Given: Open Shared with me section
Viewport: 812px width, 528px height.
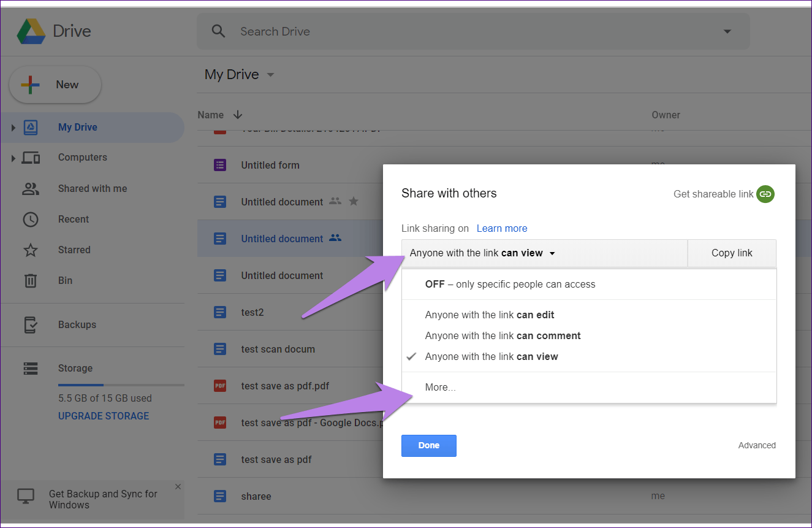Looking at the screenshot, I should [x=92, y=188].
